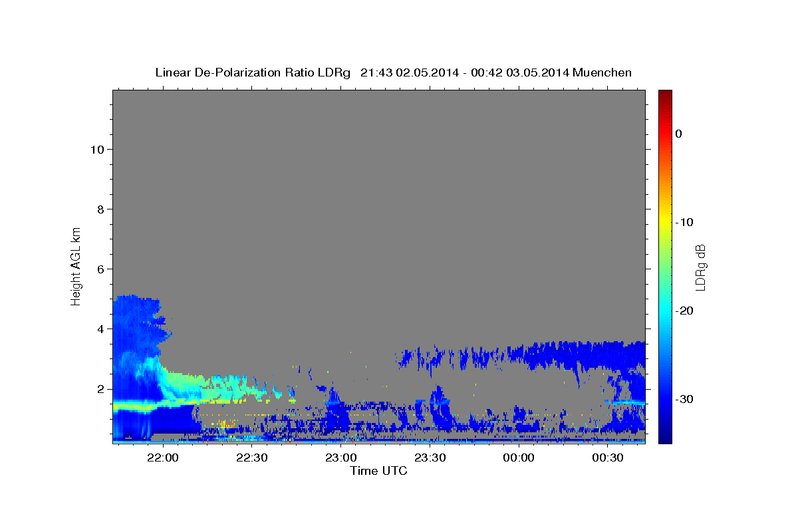Click the "Time UTC" axis label

click(x=378, y=471)
